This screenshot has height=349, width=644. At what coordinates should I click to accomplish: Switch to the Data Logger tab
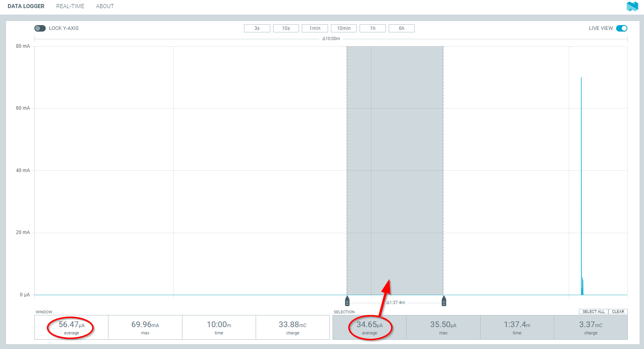pos(26,6)
